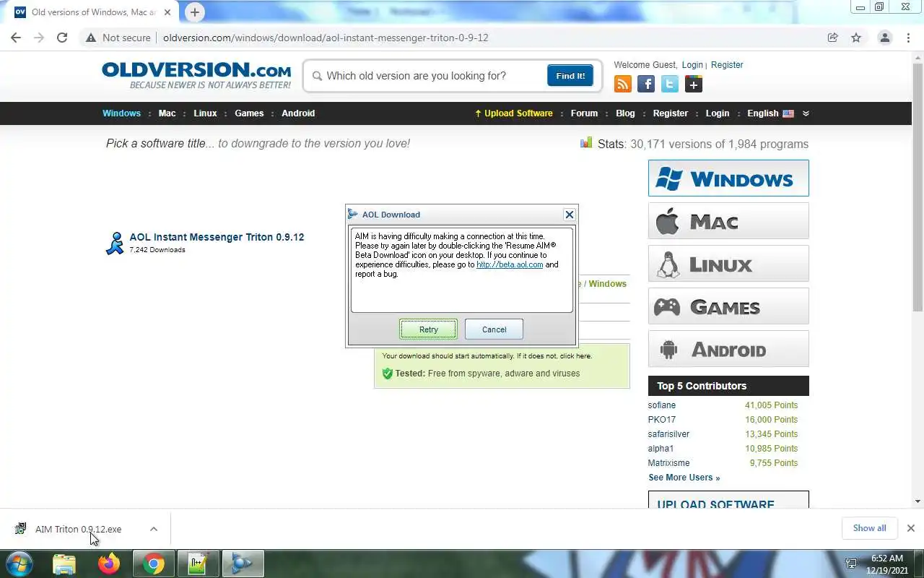Expand the language dropdown chevron
Image resolution: width=924 pixels, height=578 pixels.
coord(806,113)
